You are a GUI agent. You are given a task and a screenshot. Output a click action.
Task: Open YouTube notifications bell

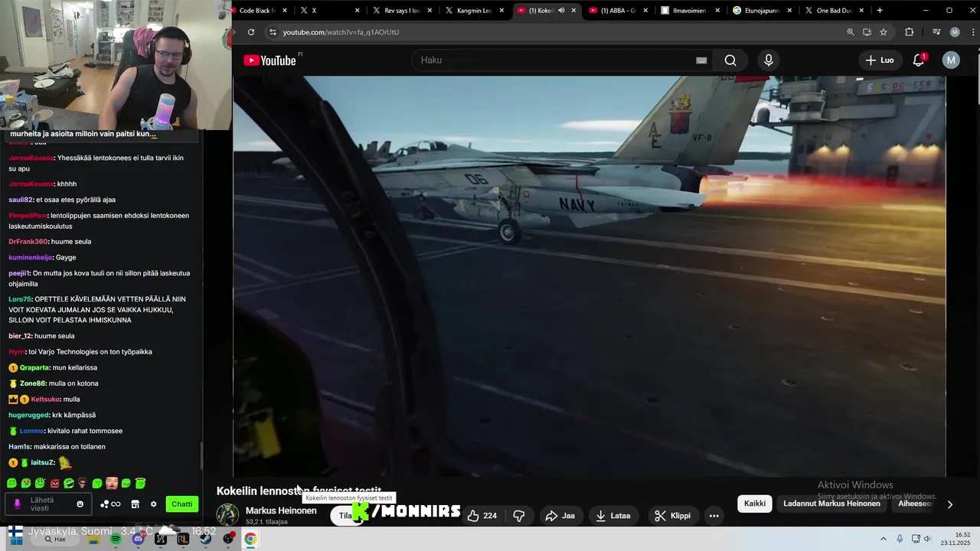pos(919,60)
